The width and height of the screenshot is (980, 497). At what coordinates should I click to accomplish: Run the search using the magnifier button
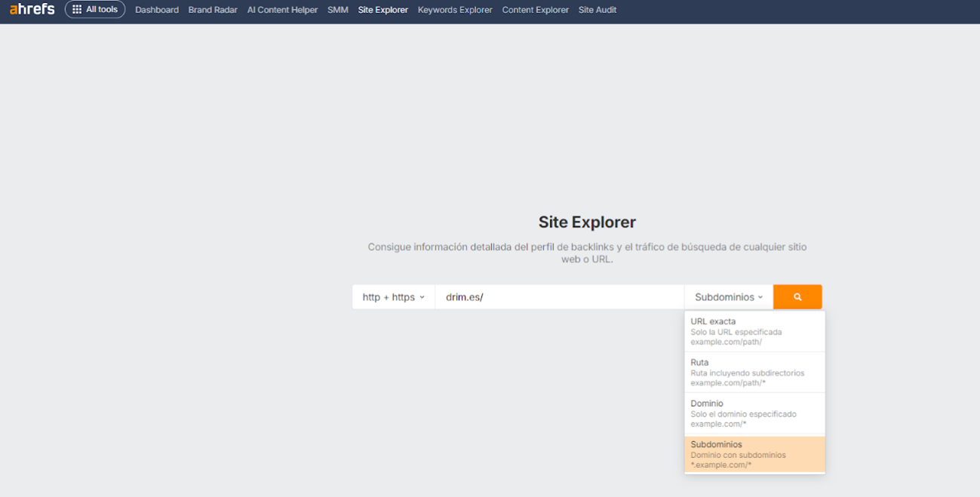click(797, 296)
